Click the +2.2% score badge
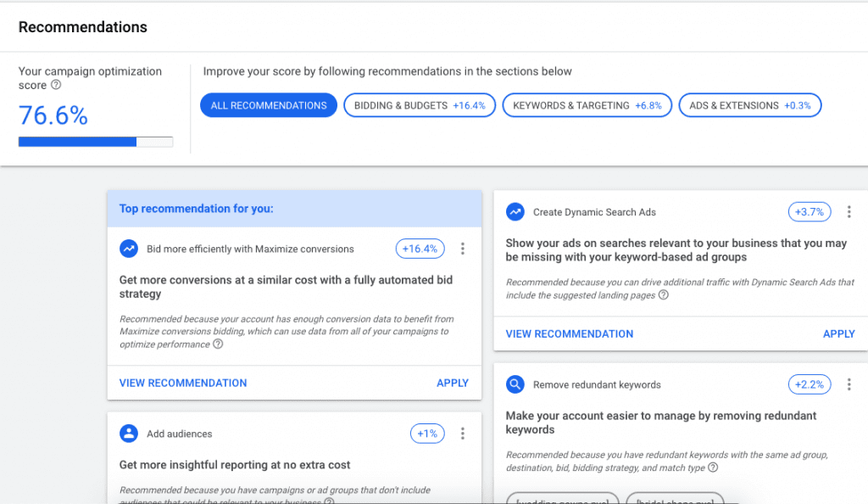The width and height of the screenshot is (868, 504). tap(810, 384)
